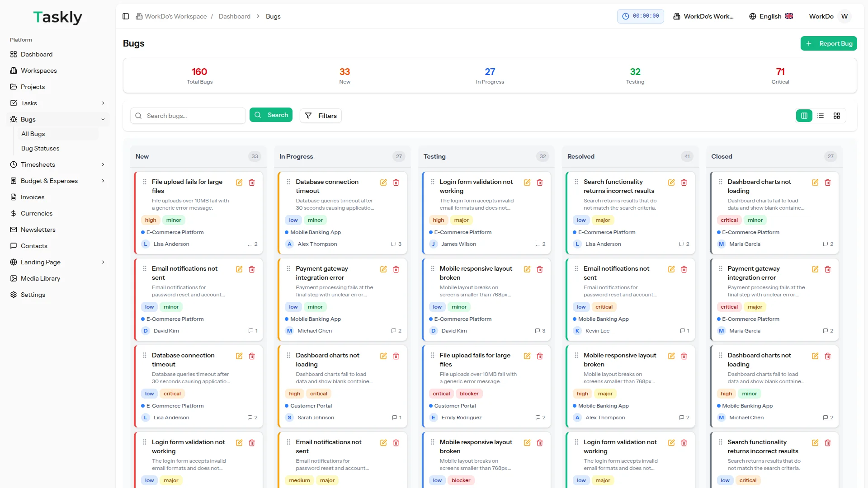This screenshot has height=488, width=868.
Task: Switch to list view
Action: pos(821,116)
